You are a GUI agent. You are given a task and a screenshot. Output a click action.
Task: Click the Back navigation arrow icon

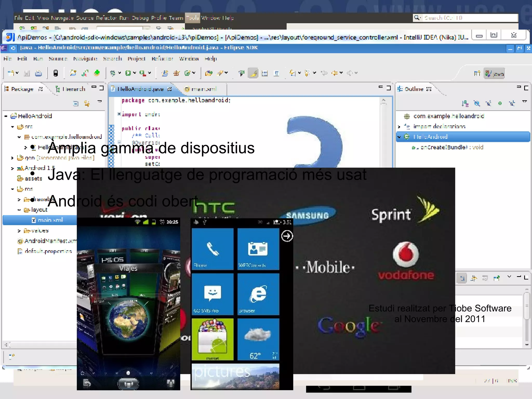click(x=335, y=73)
